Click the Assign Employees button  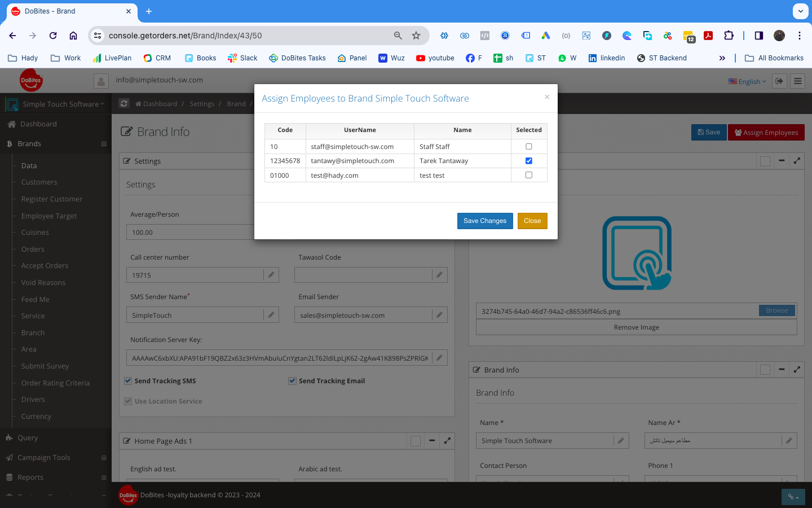tap(766, 132)
